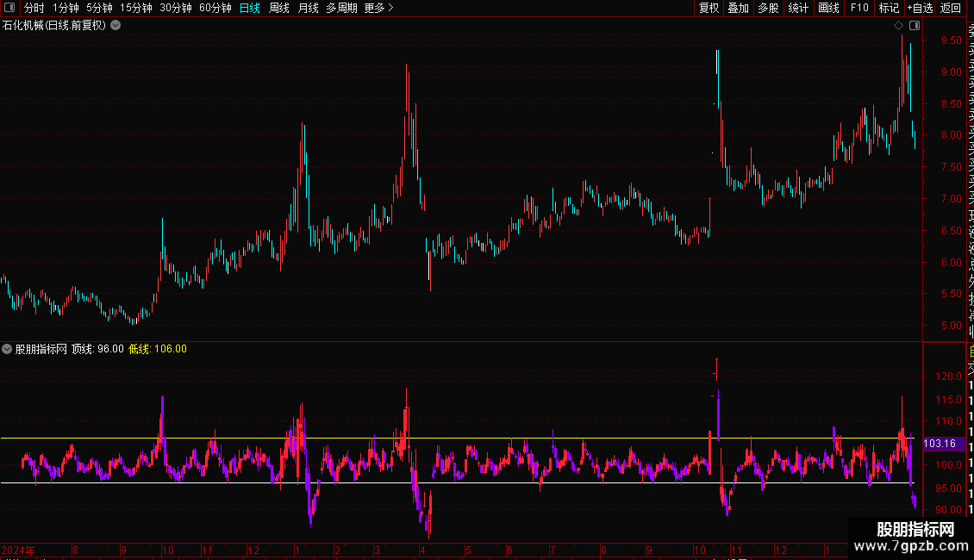Select the 30分钟 period

click(176, 8)
